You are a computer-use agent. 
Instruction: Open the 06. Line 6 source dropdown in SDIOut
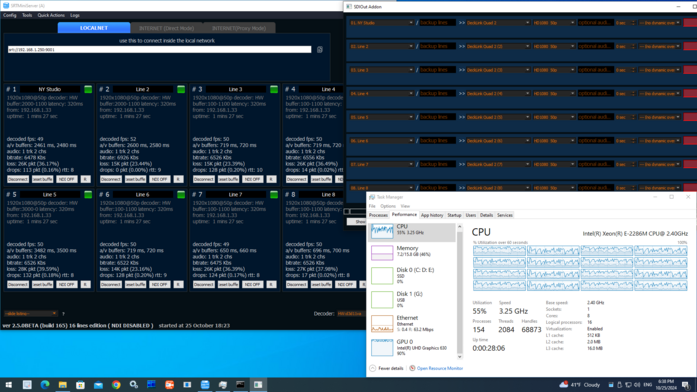(x=381, y=140)
